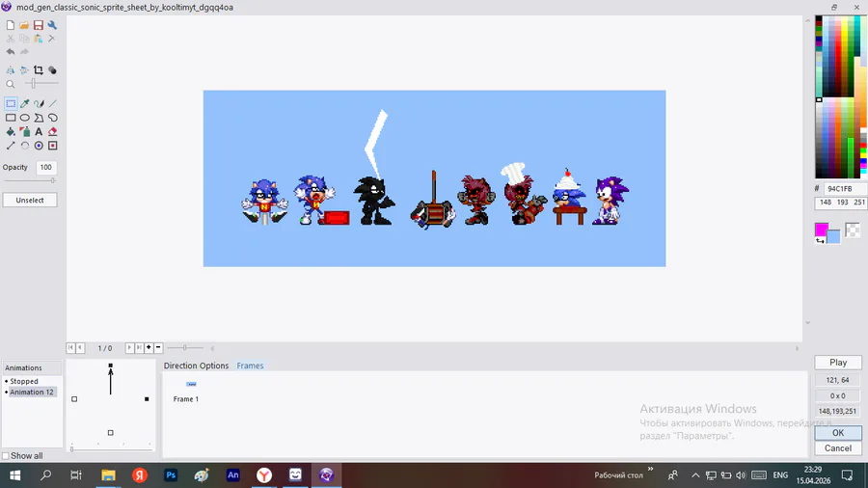
Task: Click the Play button
Action: 838,363
